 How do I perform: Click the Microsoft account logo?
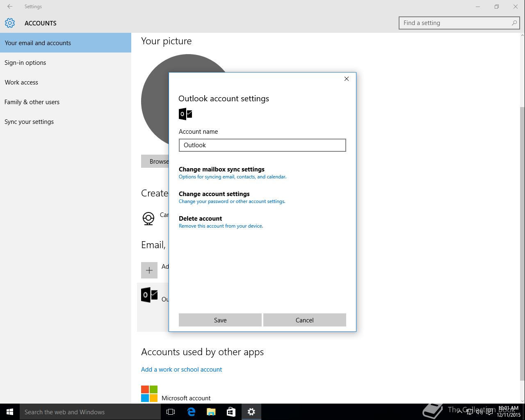pos(149,394)
